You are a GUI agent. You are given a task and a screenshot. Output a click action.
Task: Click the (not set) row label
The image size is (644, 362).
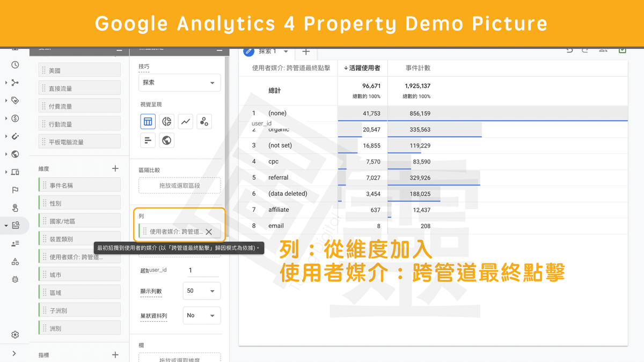280,145
